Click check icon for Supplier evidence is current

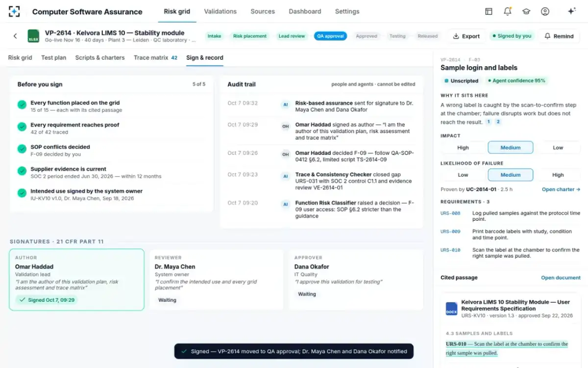pyautogui.click(x=22, y=171)
